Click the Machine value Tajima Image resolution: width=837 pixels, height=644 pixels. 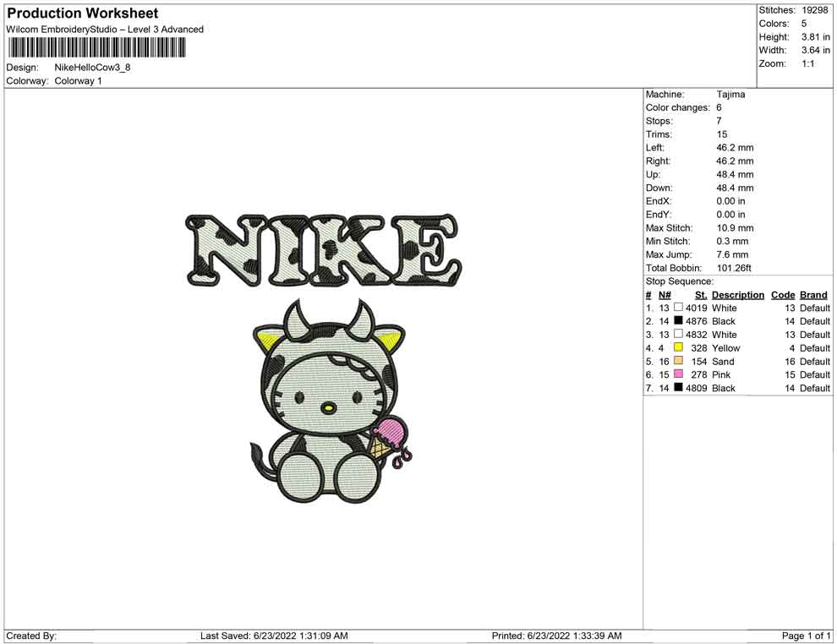pyautogui.click(x=730, y=95)
